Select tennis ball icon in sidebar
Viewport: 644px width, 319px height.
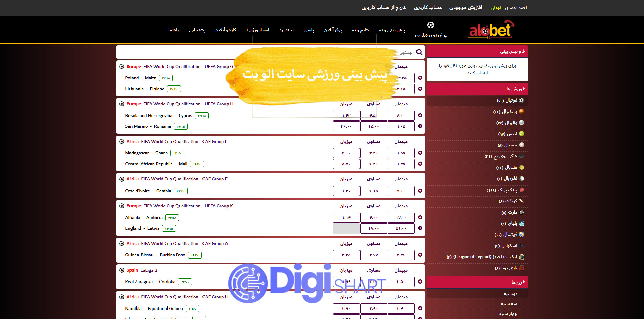pyautogui.click(x=522, y=134)
